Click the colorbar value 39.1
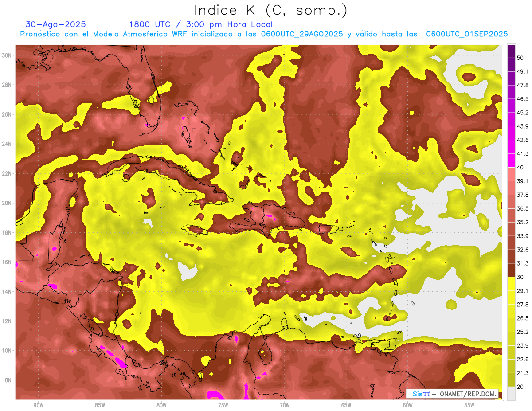Viewport: 532px width, 411px height. [x=523, y=181]
